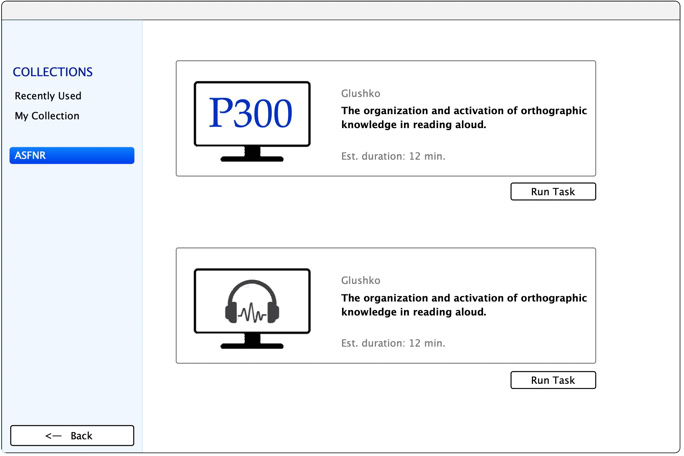The height and width of the screenshot is (456, 684).
Task: Click empty sidebar area above Back button
Action: pyautogui.click(x=72, y=300)
